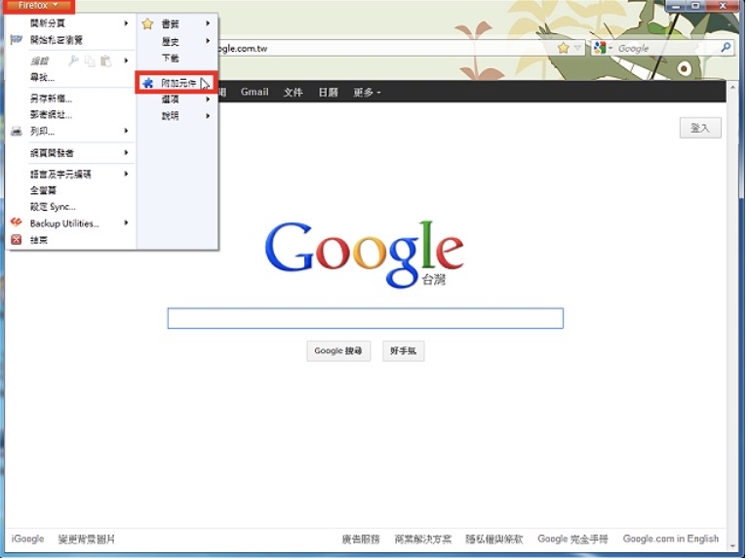Viewport: 749px width, 560px height.
Task: Click the 登入 sign-in button
Action: point(700,128)
